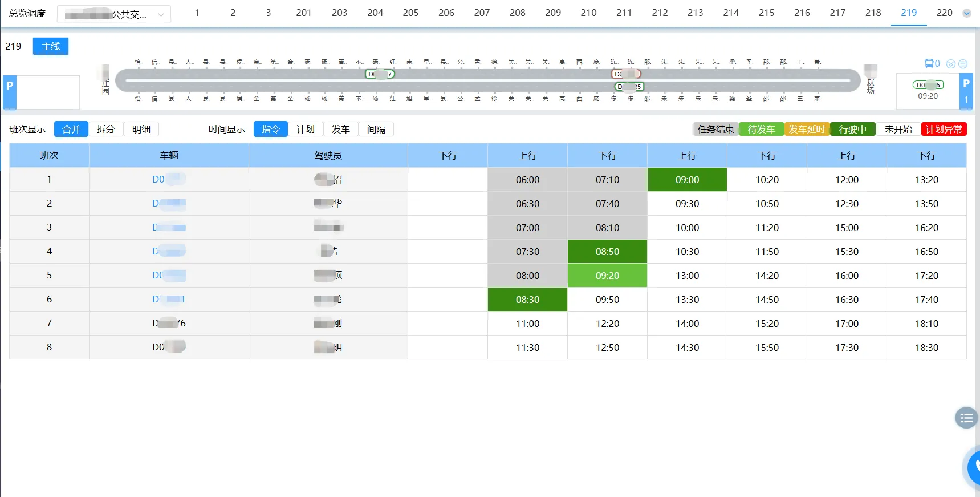Select the green 08:30 cell in shift 6
This screenshot has width=980, height=497.
tap(527, 300)
